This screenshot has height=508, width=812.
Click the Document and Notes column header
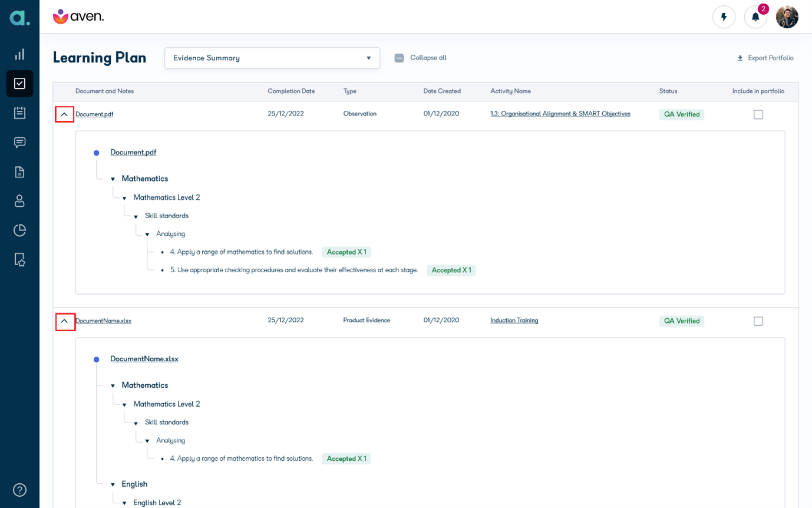point(104,91)
